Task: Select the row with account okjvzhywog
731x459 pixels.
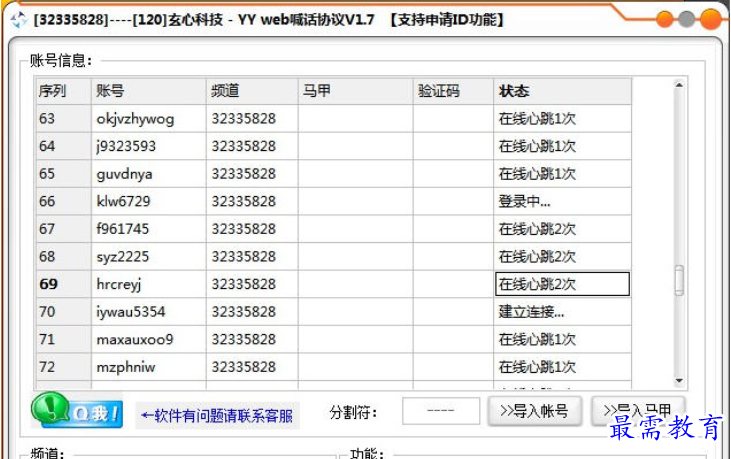Action: [x=135, y=119]
